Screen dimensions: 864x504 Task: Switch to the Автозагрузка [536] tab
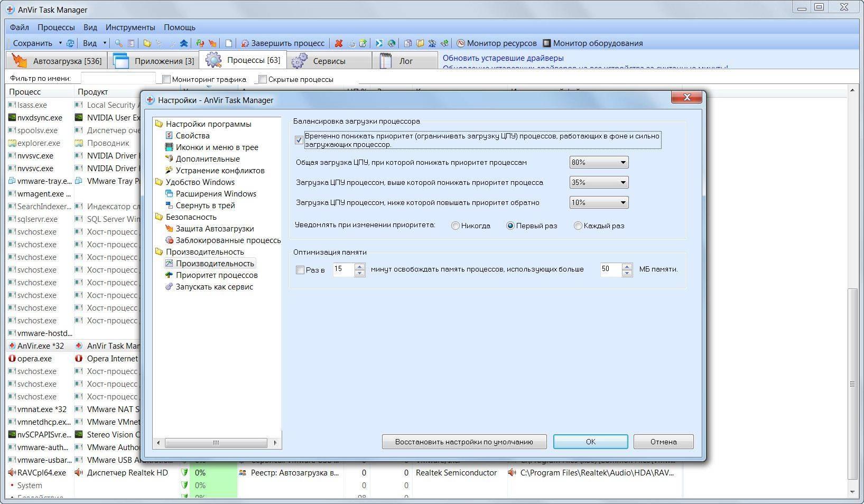[x=57, y=61]
